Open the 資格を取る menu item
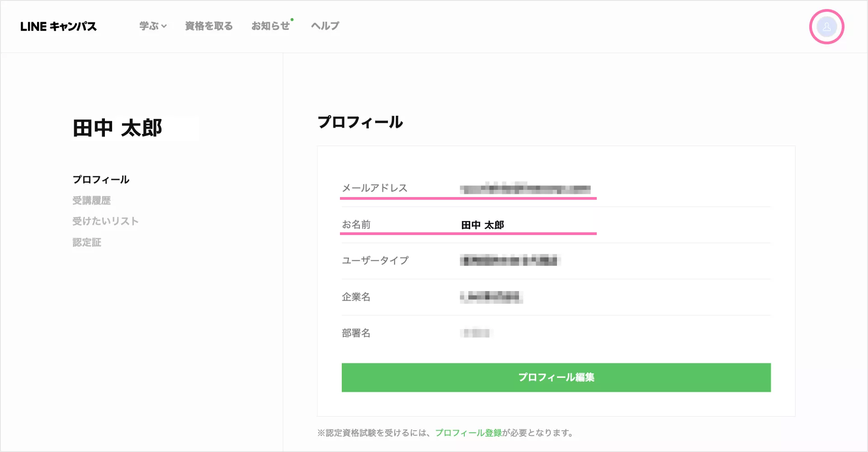 [x=208, y=26]
